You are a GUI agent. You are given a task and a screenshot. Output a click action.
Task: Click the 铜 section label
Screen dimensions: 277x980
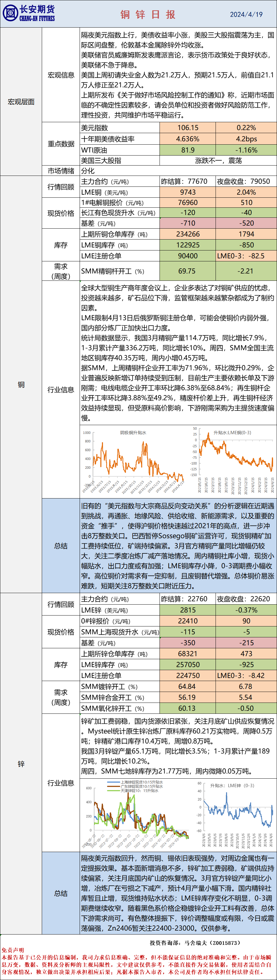click(x=21, y=384)
